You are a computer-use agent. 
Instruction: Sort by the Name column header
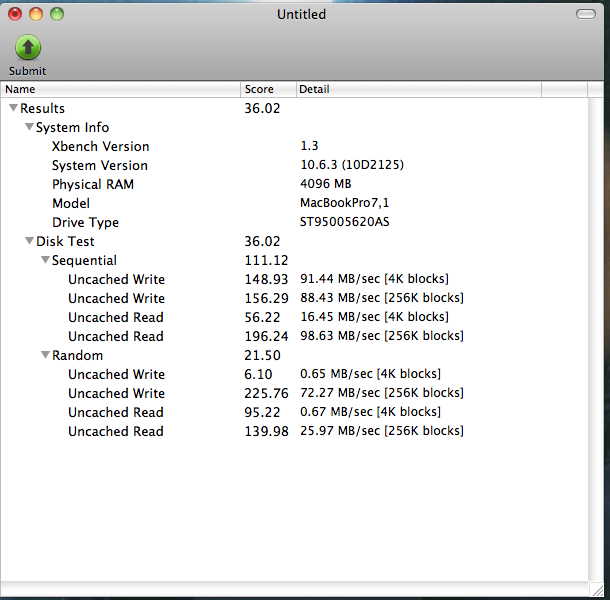(x=120, y=89)
